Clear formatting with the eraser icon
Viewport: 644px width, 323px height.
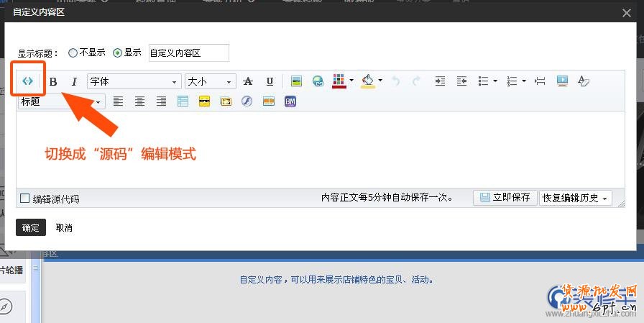(583, 81)
